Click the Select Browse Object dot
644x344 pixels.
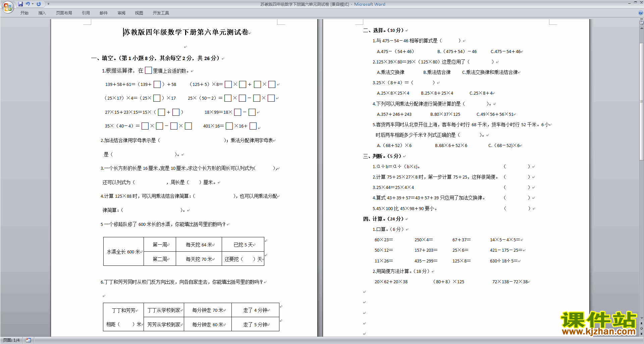point(641,329)
